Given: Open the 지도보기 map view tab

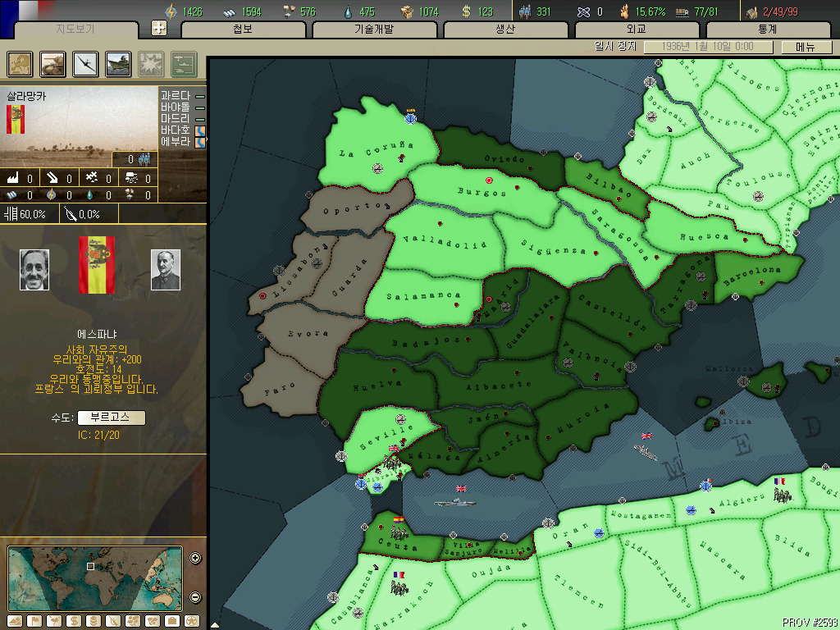Looking at the screenshot, I should pos(75,30).
